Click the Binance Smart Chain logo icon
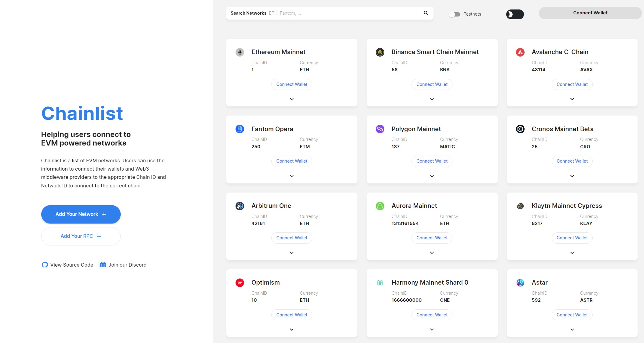 click(380, 52)
